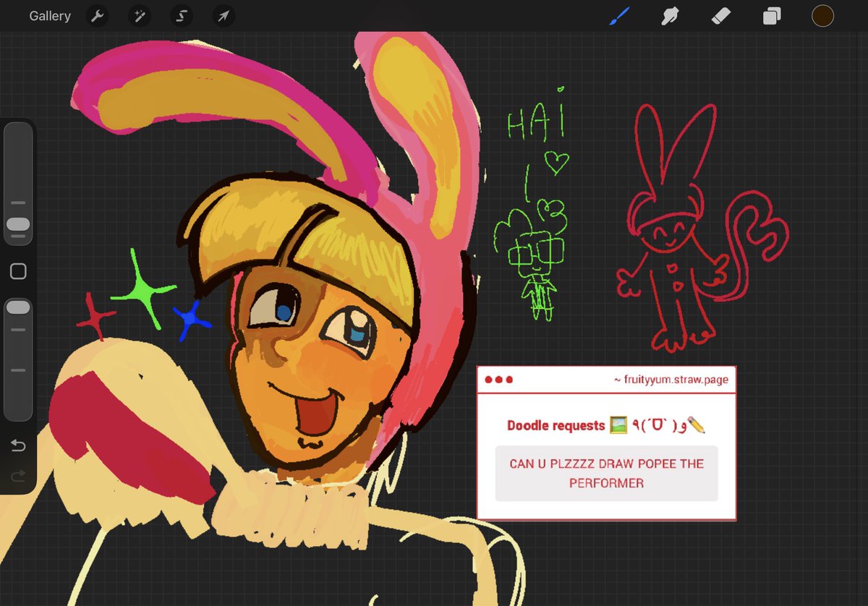Image resolution: width=868 pixels, height=606 pixels.
Task: Select the Brush tool
Action: click(619, 16)
